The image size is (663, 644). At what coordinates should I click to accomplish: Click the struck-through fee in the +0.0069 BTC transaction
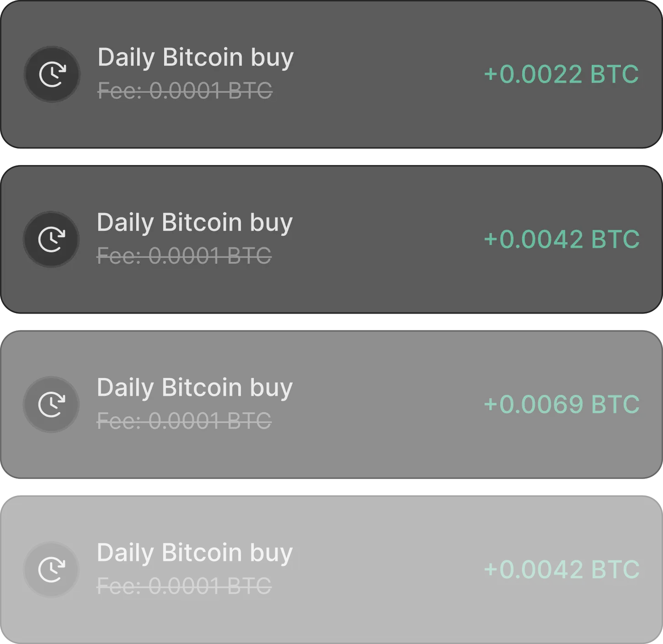click(x=184, y=420)
